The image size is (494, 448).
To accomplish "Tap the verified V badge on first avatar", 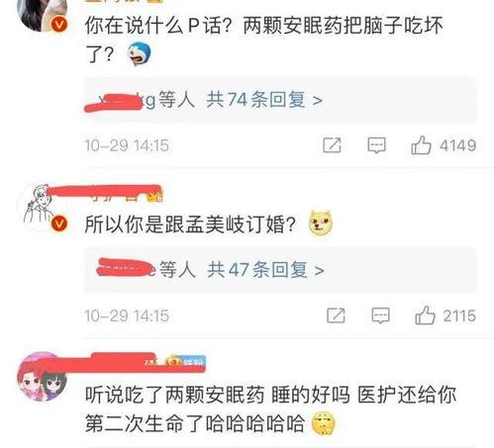I will coord(59,25).
